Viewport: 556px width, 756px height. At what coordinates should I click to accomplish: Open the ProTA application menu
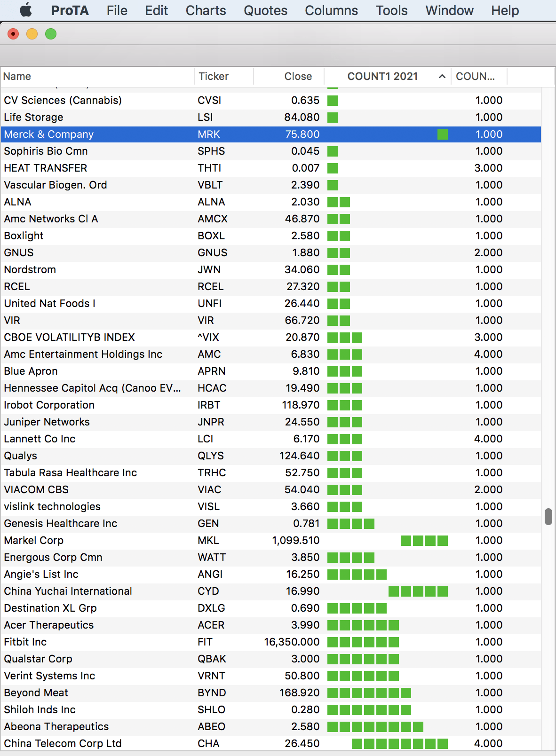70,10
